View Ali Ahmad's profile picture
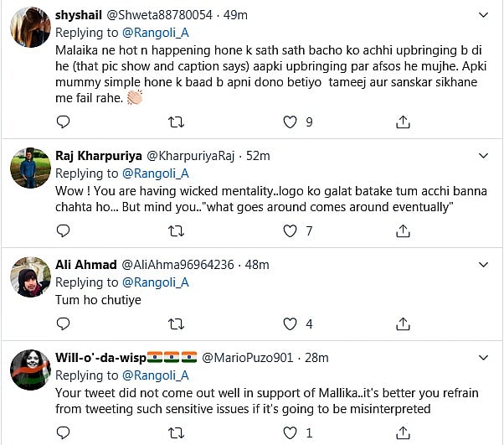The height and width of the screenshot is (445, 504). [x=29, y=277]
